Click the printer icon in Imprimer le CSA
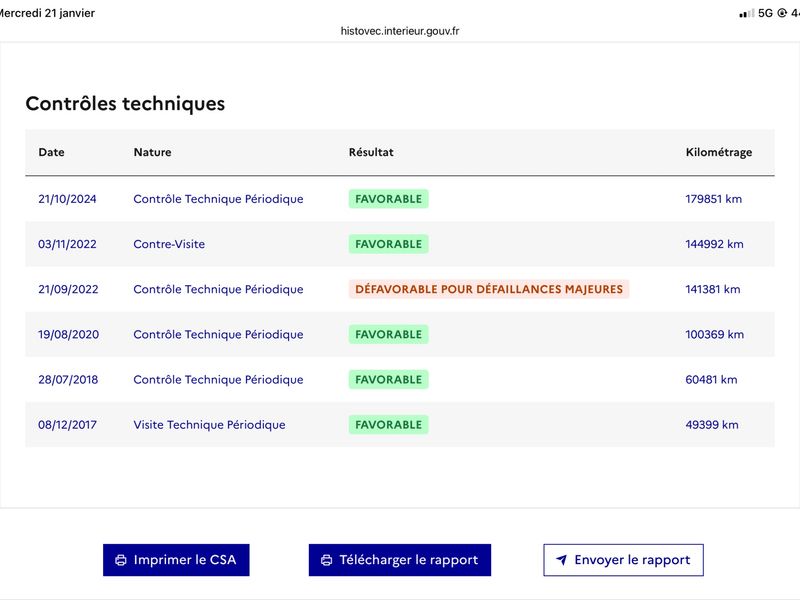The height and width of the screenshot is (600, 800). pyautogui.click(x=121, y=560)
